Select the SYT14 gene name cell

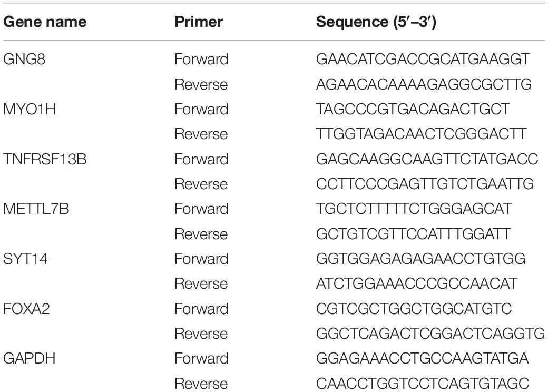pos(25,259)
